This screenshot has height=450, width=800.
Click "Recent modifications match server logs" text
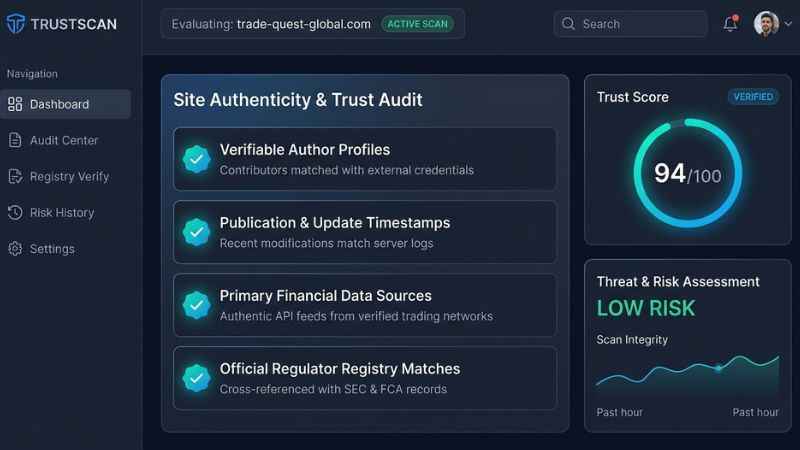click(x=326, y=243)
